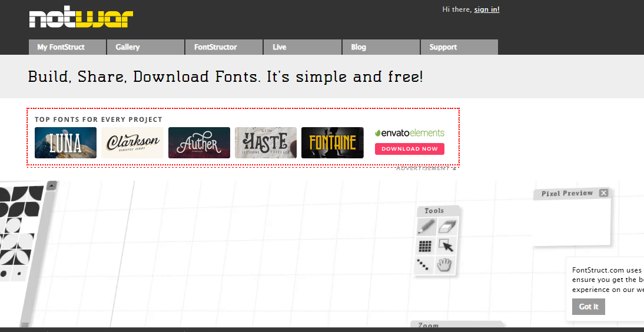Viewport: 644px width, 332px height.
Task: Go to the Live tab
Action: 303,47
